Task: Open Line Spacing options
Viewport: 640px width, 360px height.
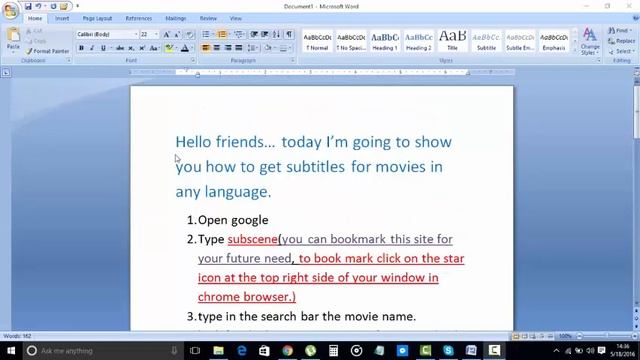Action: click(x=252, y=48)
